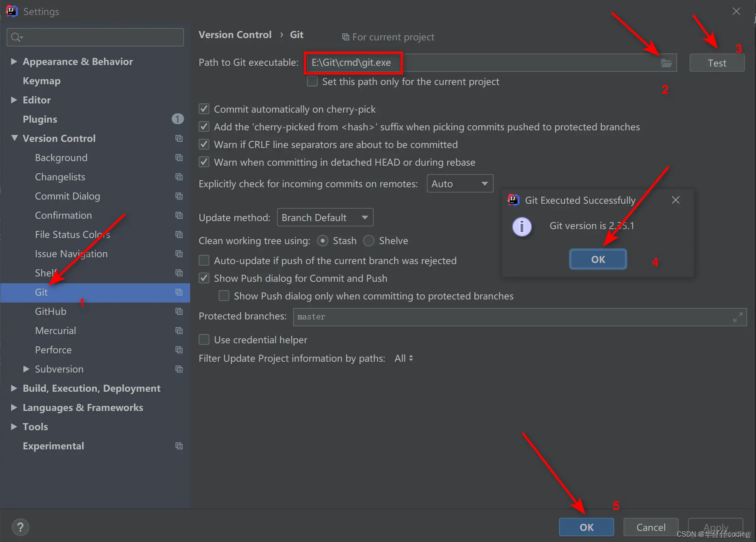This screenshot has height=542, width=756.
Task: Browse for Git executable with folder icon
Action: (666, 63)
